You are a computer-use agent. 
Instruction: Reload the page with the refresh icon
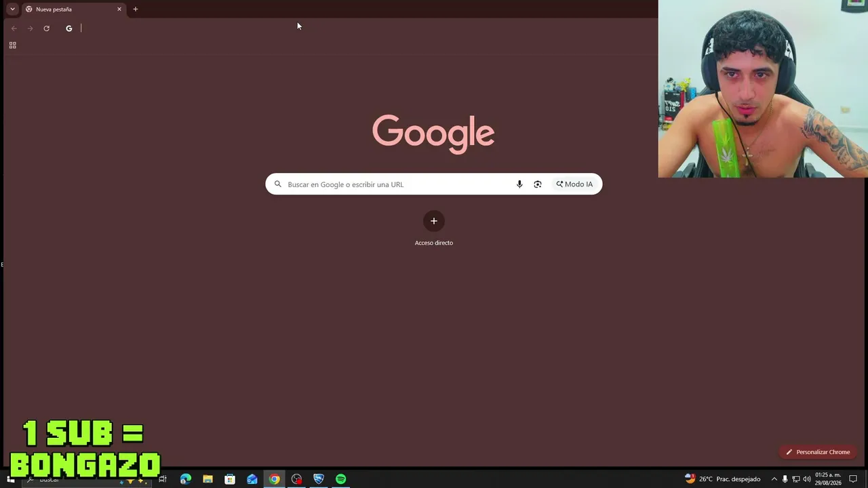[x=46, y=28]
